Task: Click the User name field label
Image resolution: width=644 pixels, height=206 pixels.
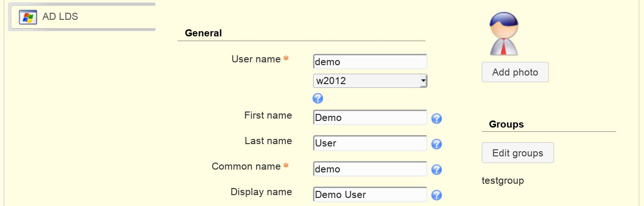Action: tap(256, 59)
